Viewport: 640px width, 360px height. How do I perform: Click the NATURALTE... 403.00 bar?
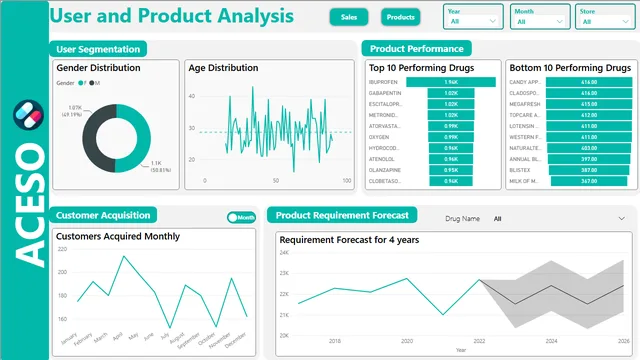tap(589, 148)
